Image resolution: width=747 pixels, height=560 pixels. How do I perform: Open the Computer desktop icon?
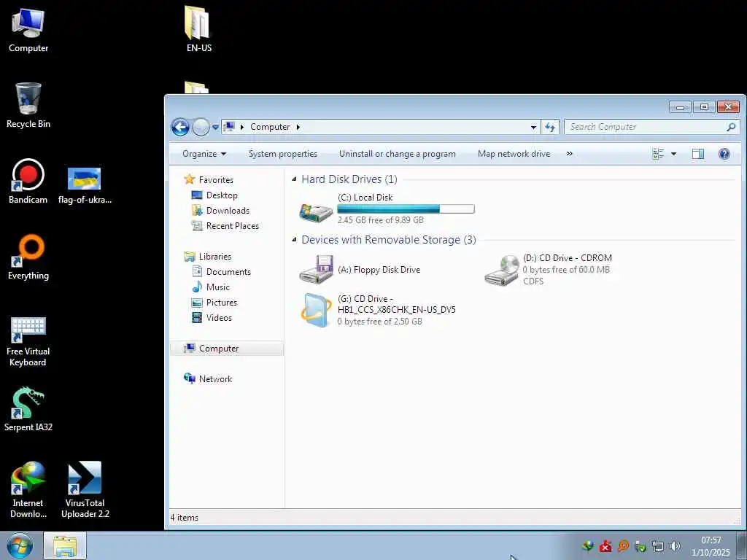(28, 31)
